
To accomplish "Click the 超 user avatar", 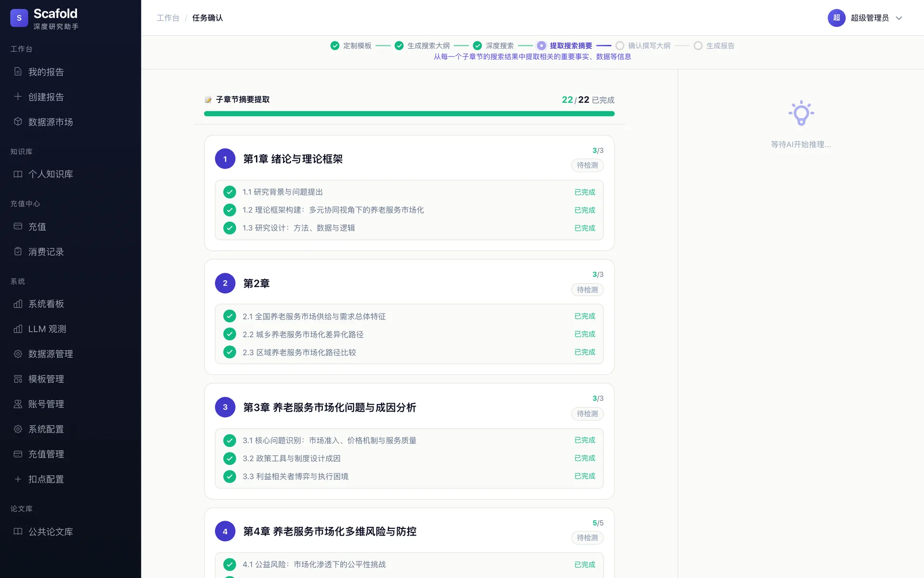I will [x=836, y=18].
